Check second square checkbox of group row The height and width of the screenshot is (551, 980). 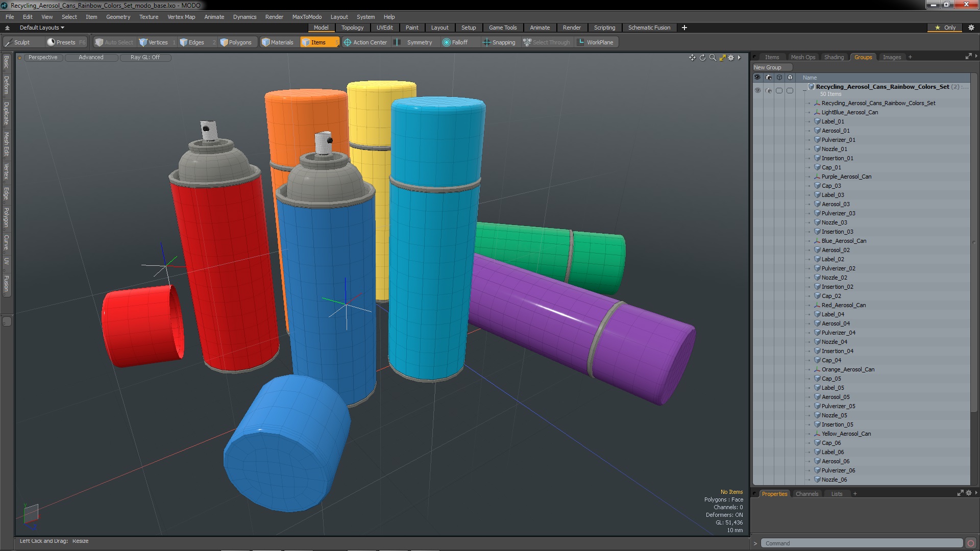pyautogui.click(x=790, y=90)
